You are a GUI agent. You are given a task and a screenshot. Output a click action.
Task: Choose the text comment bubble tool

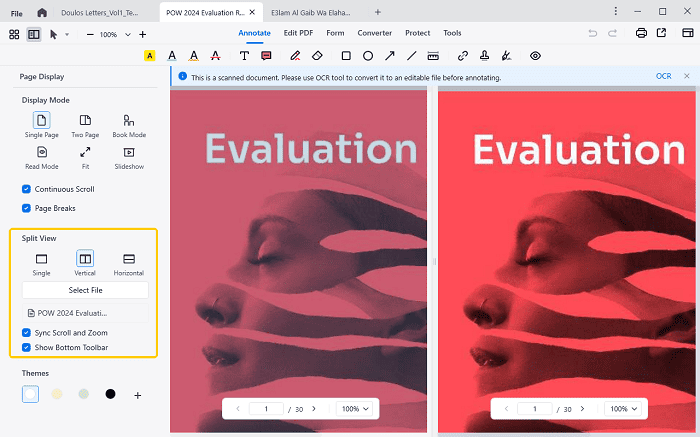267,56
